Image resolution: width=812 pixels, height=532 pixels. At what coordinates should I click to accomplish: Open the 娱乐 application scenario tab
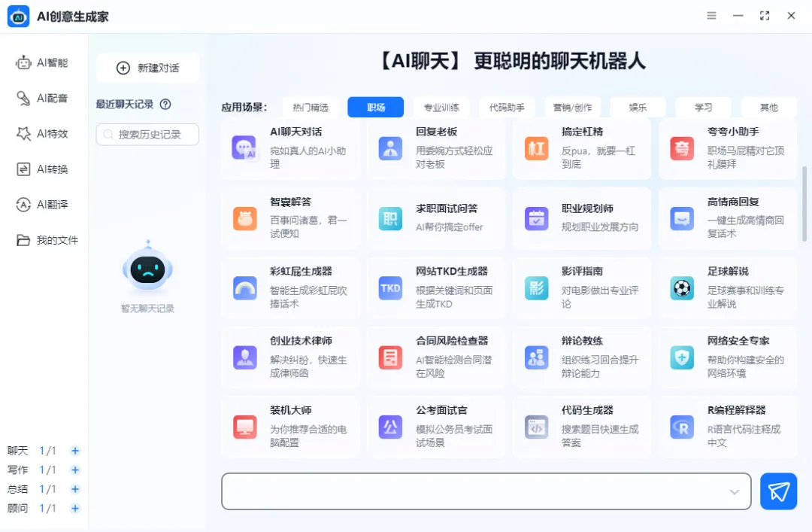coord(638,107)
